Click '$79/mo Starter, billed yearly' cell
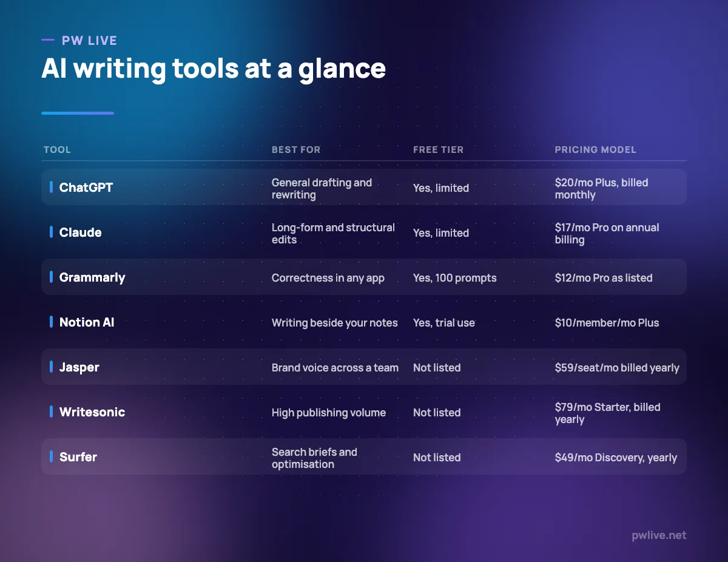The height and width of the screenshot is (562, 728). pyautogui.click(x=608, y=413)
